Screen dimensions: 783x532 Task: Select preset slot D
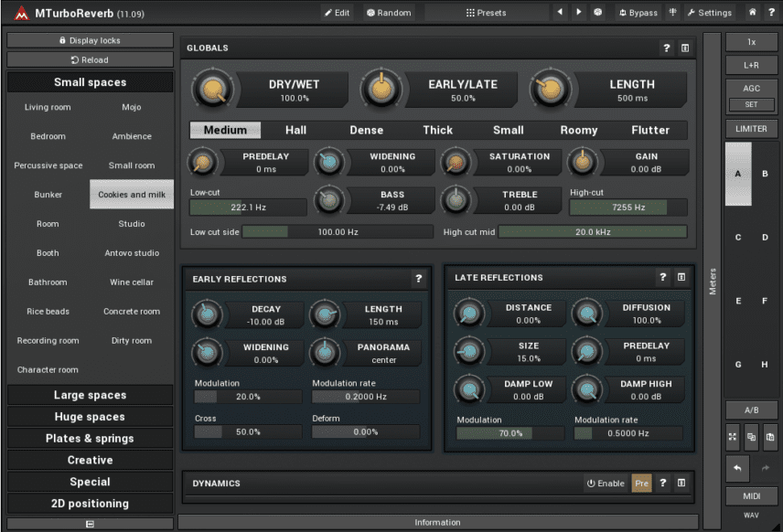pos(765,237)
